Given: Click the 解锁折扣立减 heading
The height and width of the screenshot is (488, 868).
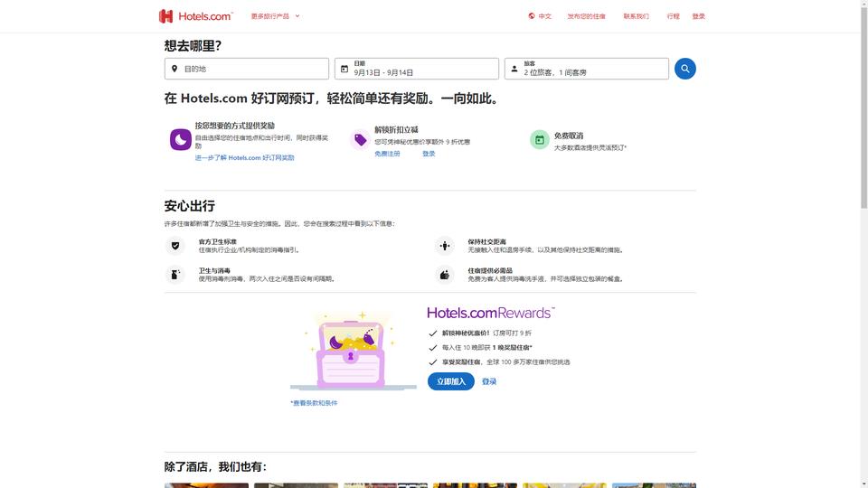Looking at the screenshot, I should (x=396, y=129).
